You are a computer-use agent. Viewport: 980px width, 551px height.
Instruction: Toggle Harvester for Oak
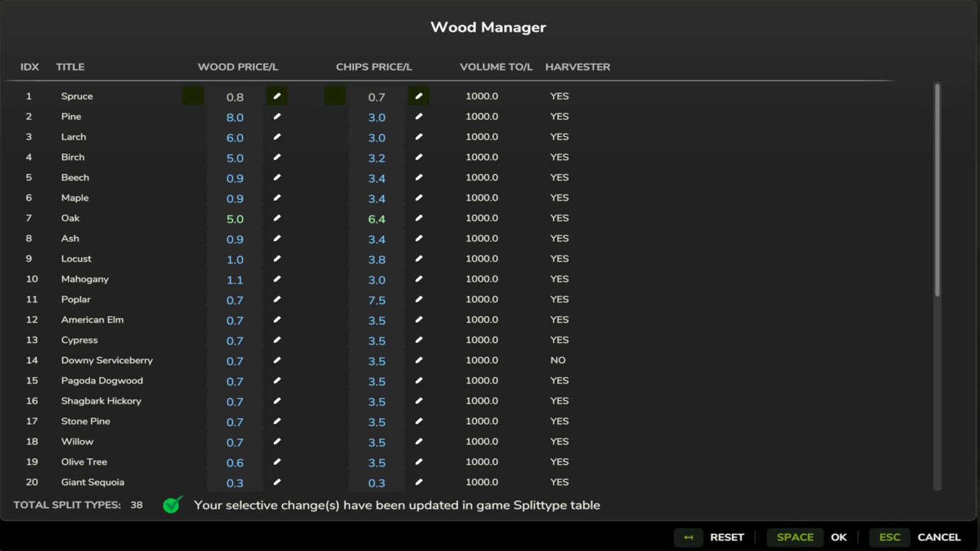559,218
